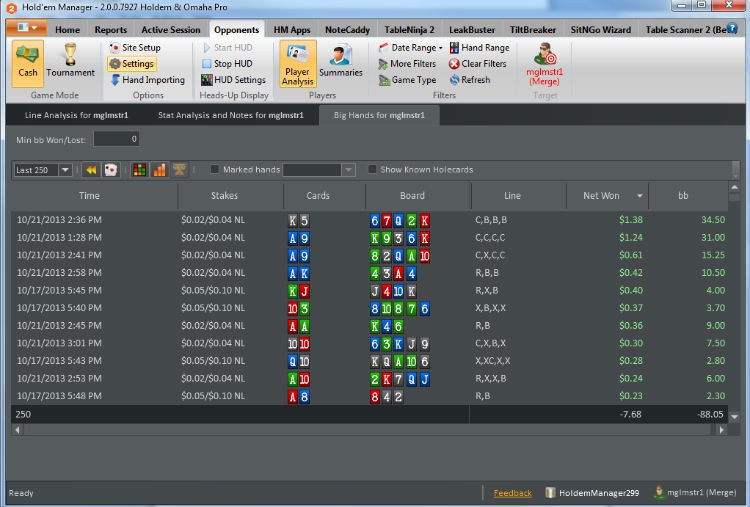
Task: Toggle the Marked hands checkbox
Action: [x=215, y=170]
